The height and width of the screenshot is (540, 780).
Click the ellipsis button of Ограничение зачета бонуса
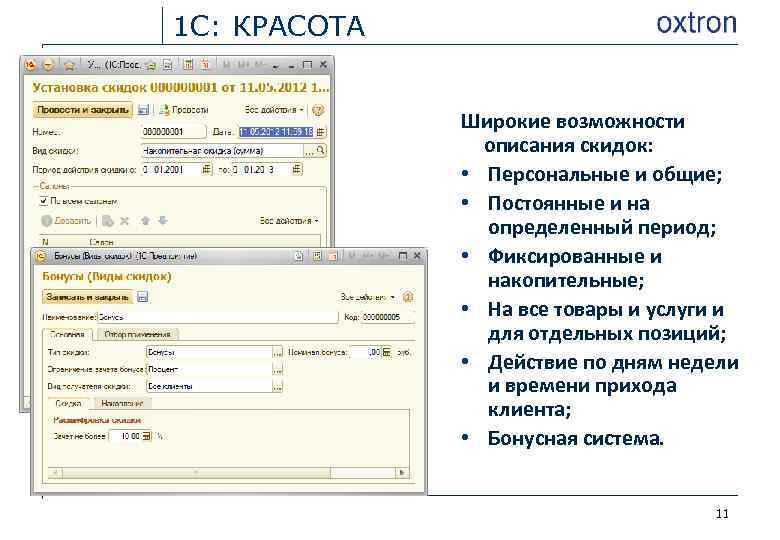[278, 369]
